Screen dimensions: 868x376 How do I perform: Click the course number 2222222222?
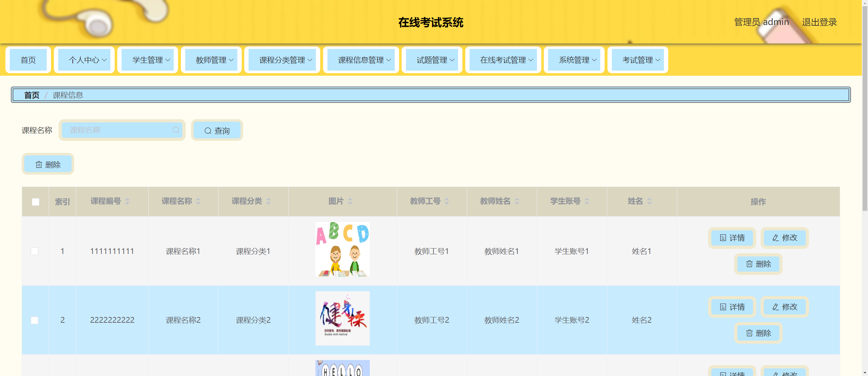coord(112,320)
